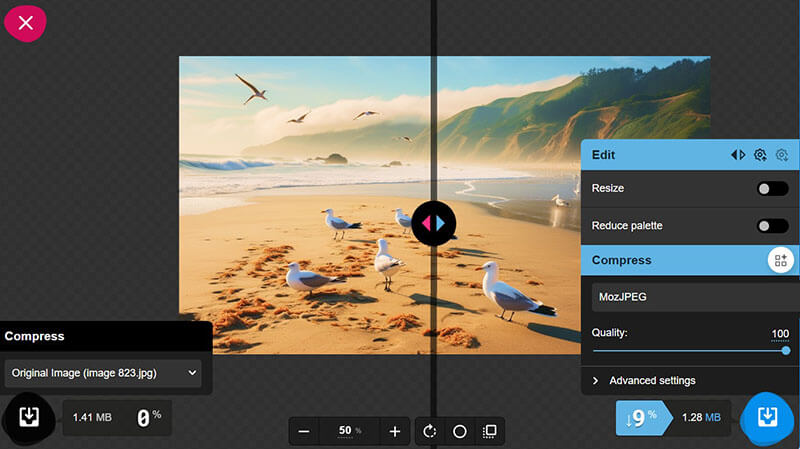The image size is (800, 449).
Task: Zoom in with the plus button
Action: tap(395, 431)
